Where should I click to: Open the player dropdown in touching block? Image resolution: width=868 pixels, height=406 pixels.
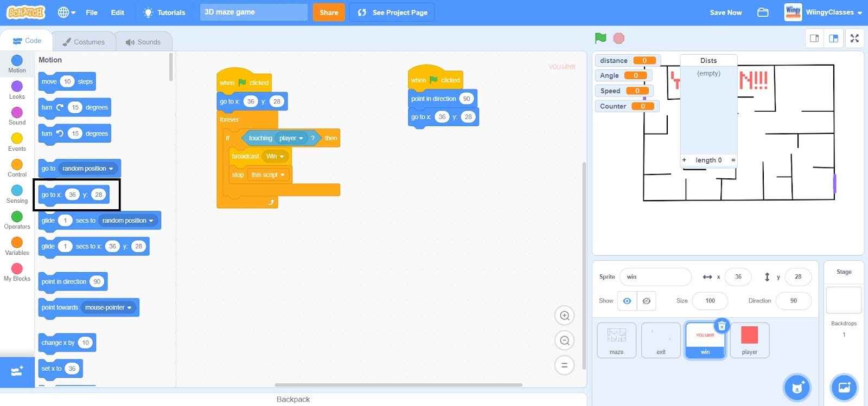click(x=291, y=138)
